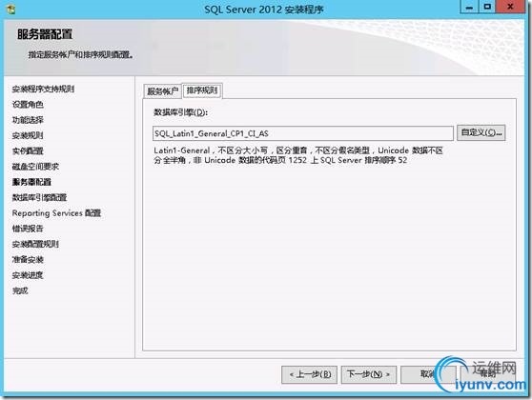This screenshot has height=400, width=532.
Task: Select 安装程序支持规则 in the step list
Action: (43, 89)
